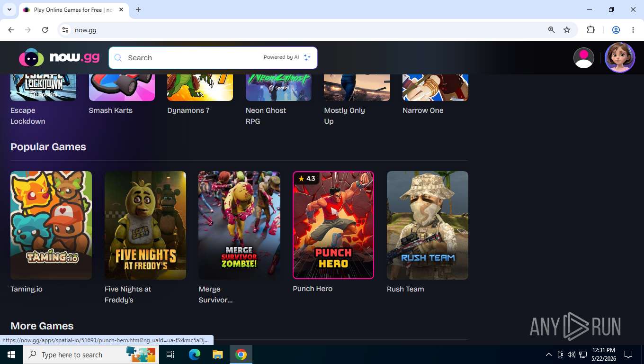
Task: Click the Dynamons 7 title link
Action: pyautogui.click(x=188, y=110)
